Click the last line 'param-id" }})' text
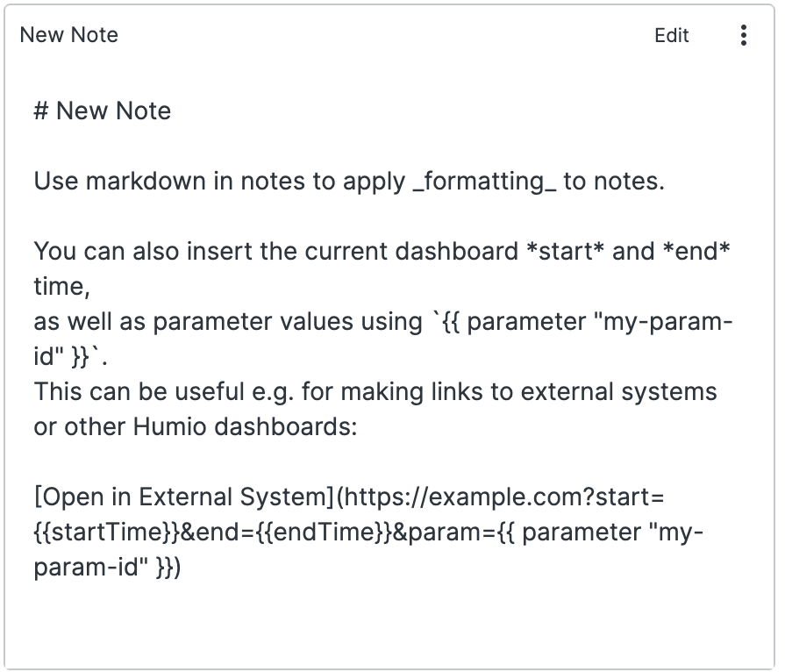Image resolution: width=785 pixels, height=672 pixels. tap(107, 568)
